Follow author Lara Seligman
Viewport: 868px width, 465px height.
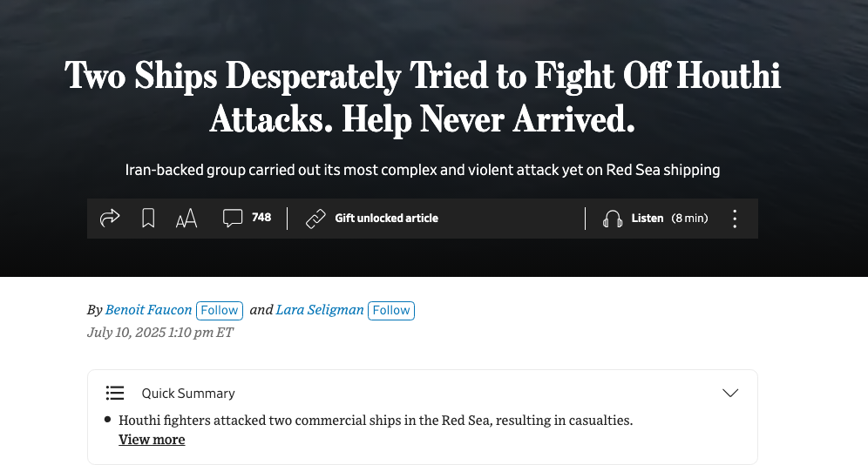coord(390,310)
